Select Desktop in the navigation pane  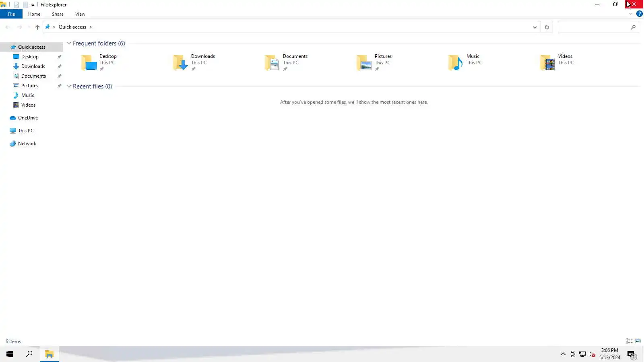(x=30, y=57)
